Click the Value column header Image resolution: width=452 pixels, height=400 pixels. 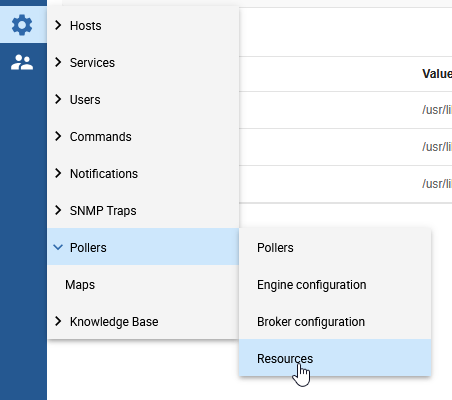437,74
